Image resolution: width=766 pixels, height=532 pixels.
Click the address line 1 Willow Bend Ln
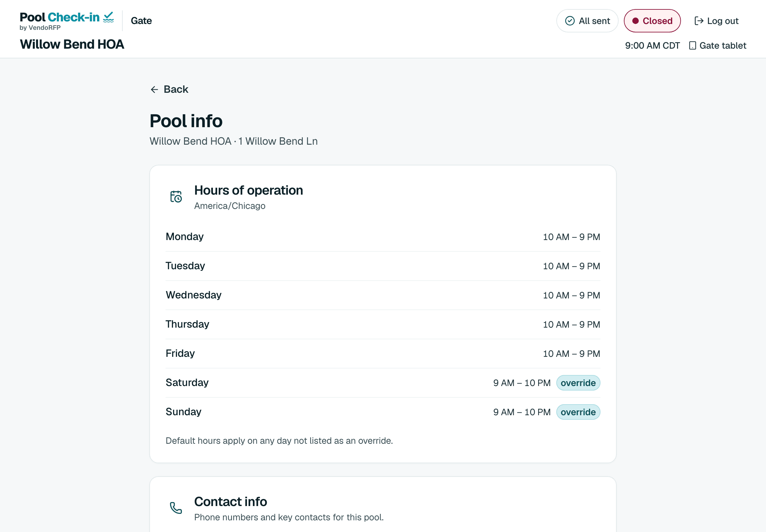278,141
